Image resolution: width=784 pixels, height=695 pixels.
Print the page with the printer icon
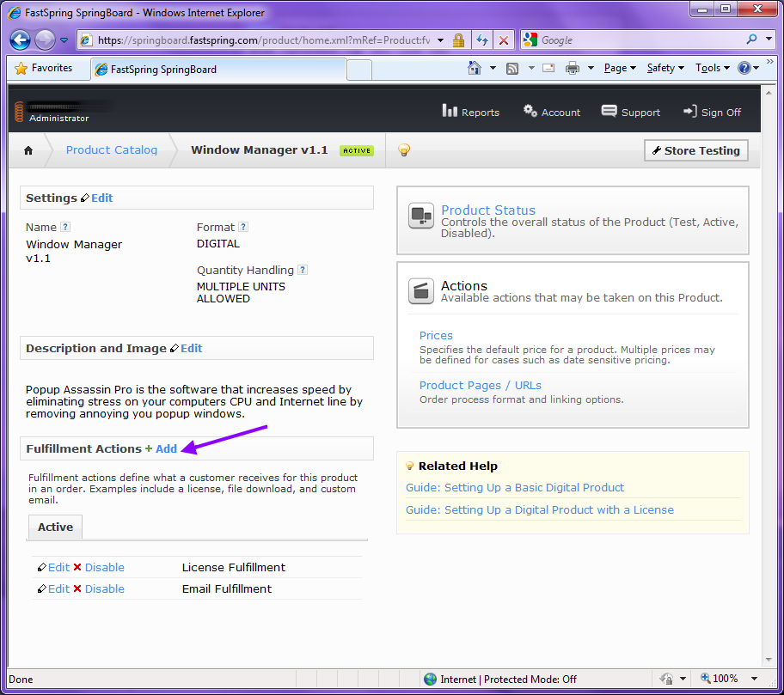coord(573,68)
